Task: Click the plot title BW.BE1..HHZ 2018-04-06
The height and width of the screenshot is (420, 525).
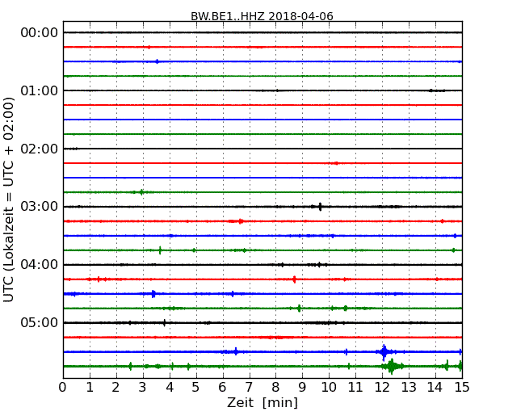Action: pos(262,16)
